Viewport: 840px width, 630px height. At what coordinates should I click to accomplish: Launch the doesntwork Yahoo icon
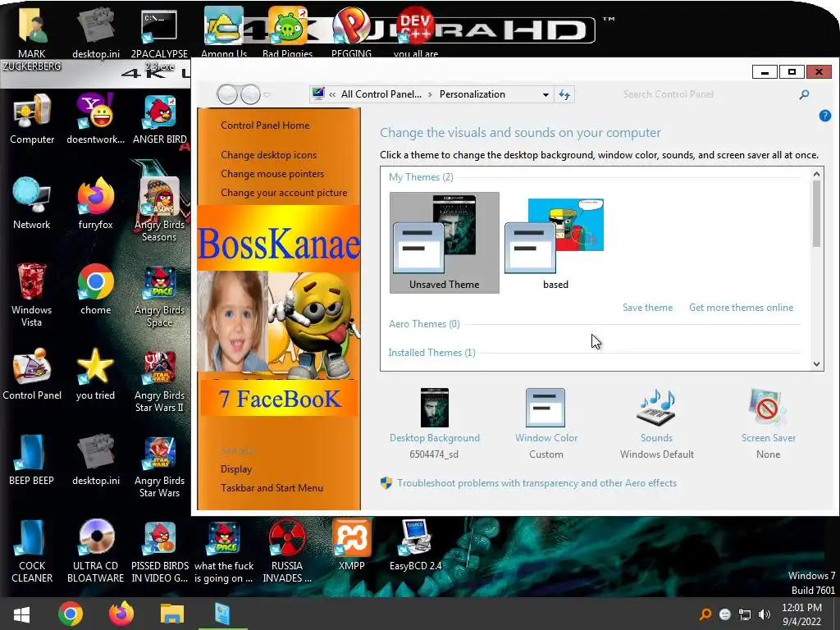pyautogui.click(x=95, y=119)
